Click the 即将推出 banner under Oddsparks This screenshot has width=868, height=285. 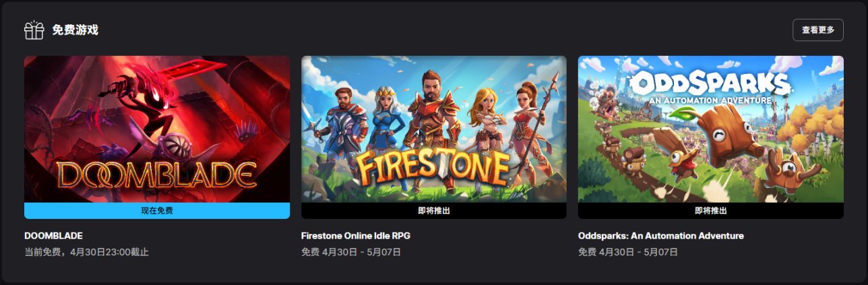point(711,211)
